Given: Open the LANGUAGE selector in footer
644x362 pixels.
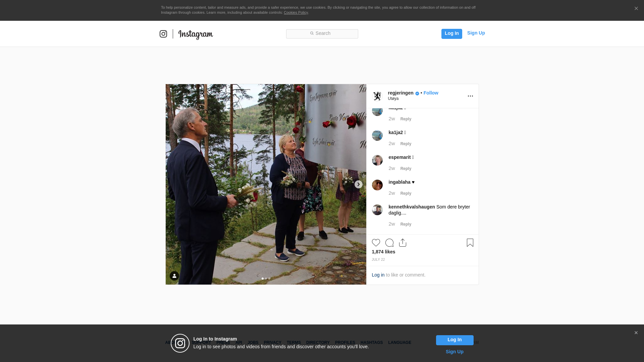Looking at the screenshot, I should pos(399,343).
